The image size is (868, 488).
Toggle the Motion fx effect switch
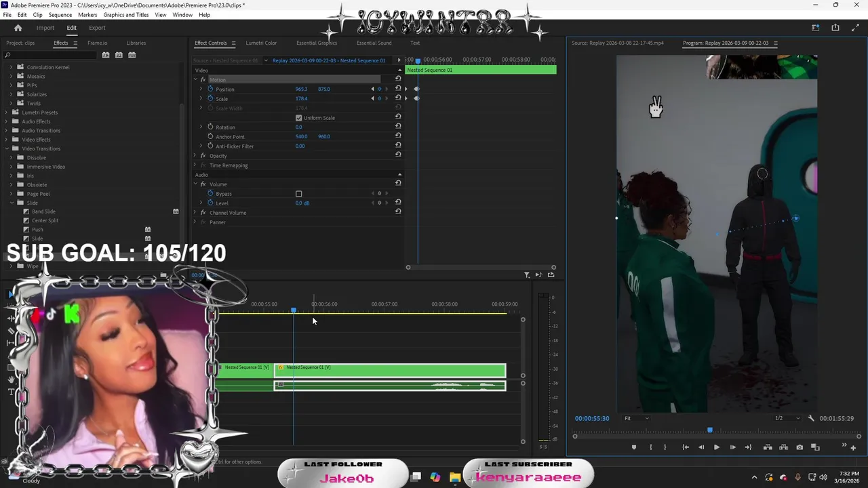click(203, 80)
